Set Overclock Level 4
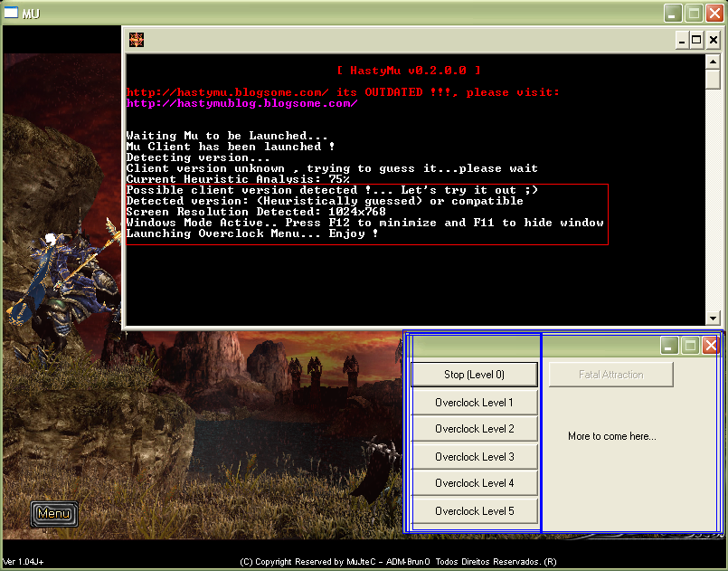This screenshot has width=728, height=571. [474, 483]
